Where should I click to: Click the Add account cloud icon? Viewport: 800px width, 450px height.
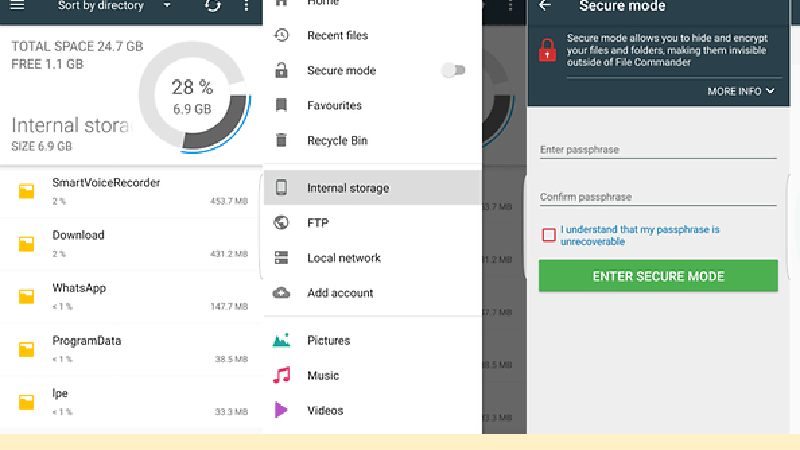click(x=282, y=293)
